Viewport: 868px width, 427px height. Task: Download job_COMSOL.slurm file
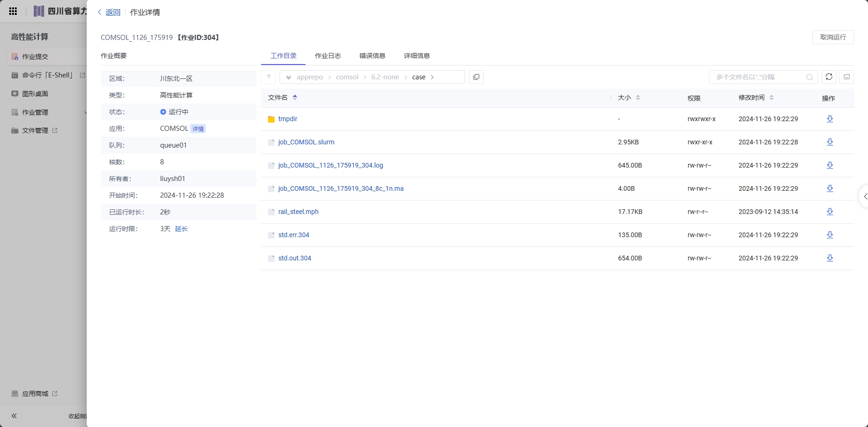pos(830,142)
